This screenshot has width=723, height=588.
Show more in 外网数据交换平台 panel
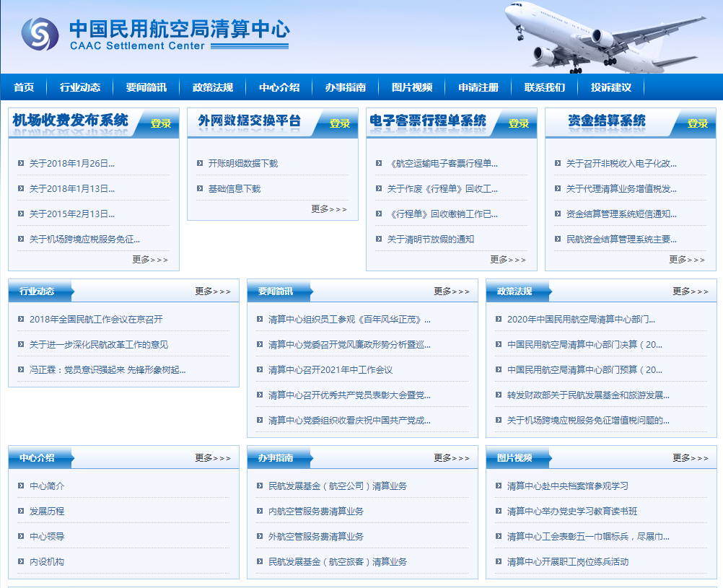click(329, 209)
